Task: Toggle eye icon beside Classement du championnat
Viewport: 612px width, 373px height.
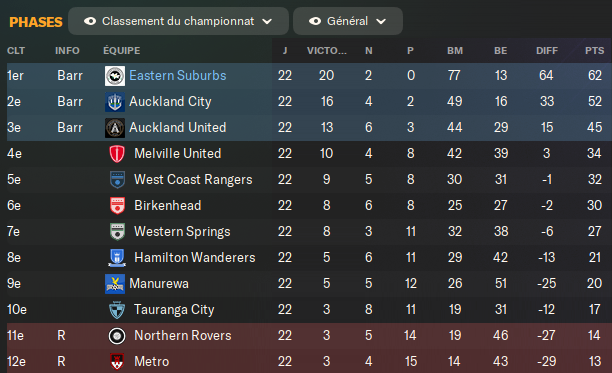Action: (x=90, y=21)
